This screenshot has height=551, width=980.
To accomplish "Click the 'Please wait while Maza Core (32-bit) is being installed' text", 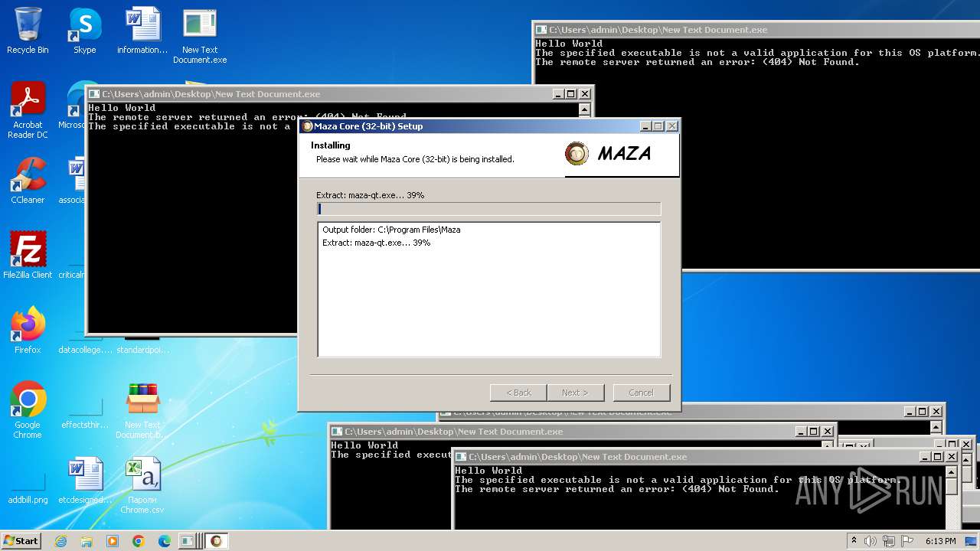I will point(415,159).
